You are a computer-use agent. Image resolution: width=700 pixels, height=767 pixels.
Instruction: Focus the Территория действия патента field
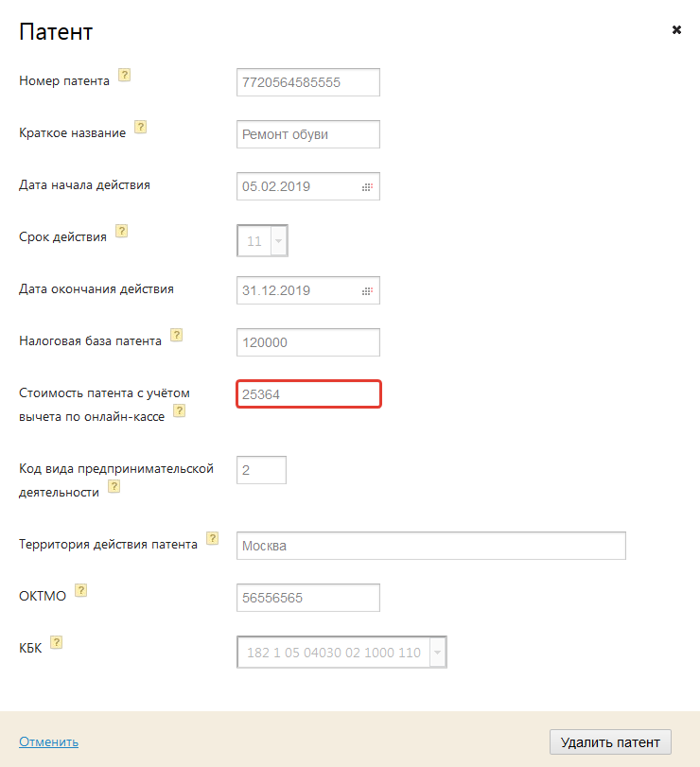(430, 546)
